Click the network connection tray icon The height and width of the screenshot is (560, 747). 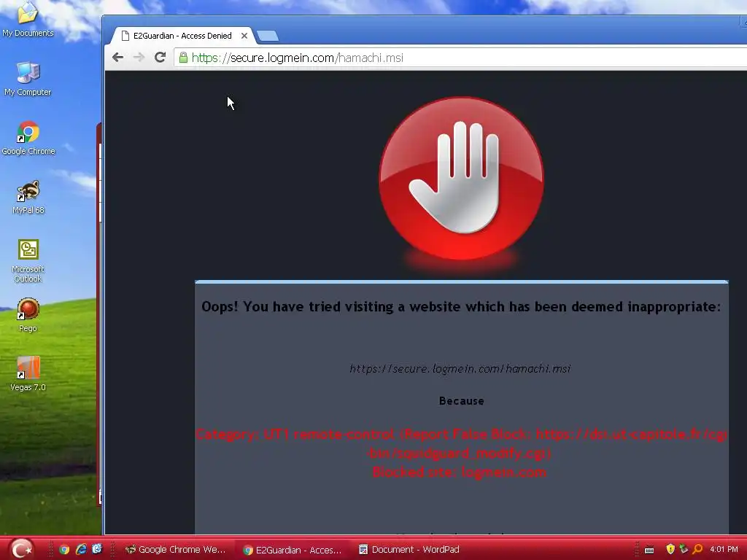[684, 549]
